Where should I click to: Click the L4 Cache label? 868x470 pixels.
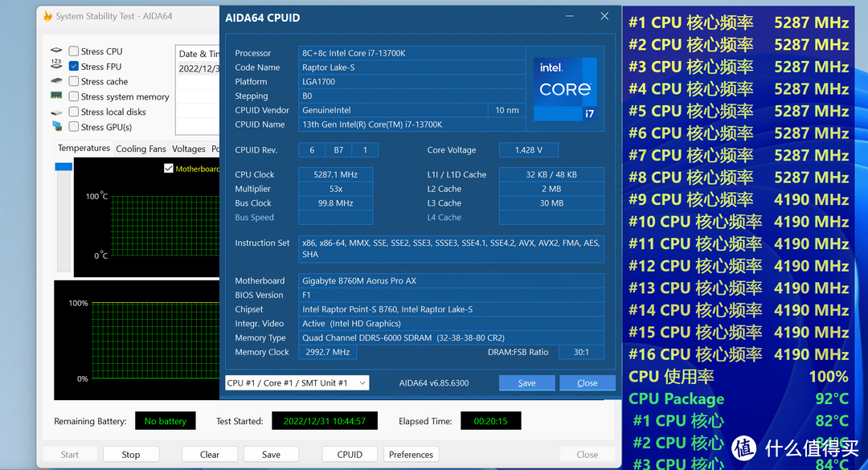click(444, 218)
